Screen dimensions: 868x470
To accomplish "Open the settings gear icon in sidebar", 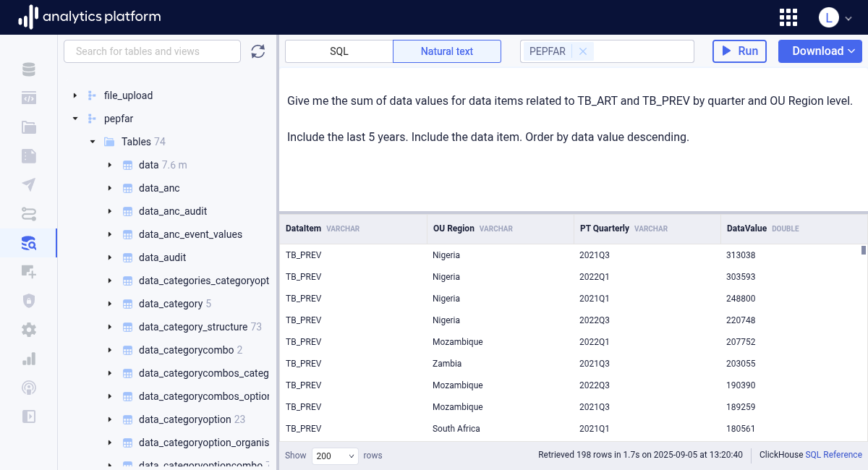I will (29, 330).
